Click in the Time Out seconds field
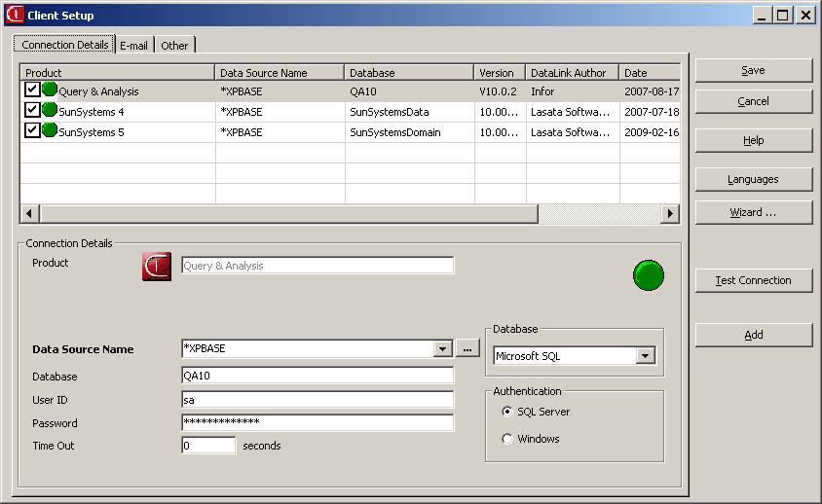This screenshot has width=822, height=504. pos(208,446)
